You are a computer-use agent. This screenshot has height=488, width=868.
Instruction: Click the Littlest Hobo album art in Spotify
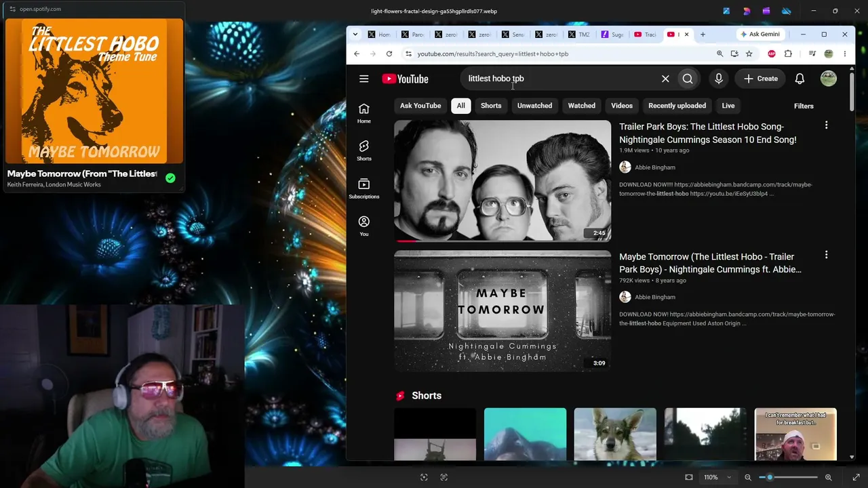[x=94, y=91]
